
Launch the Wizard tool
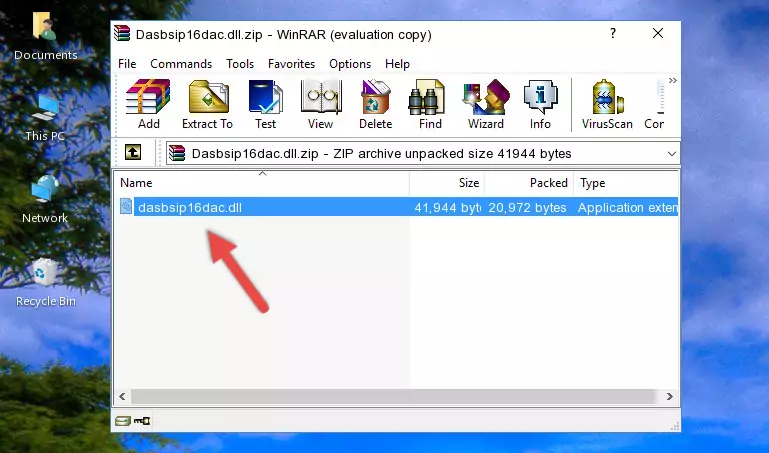[486, 104]
